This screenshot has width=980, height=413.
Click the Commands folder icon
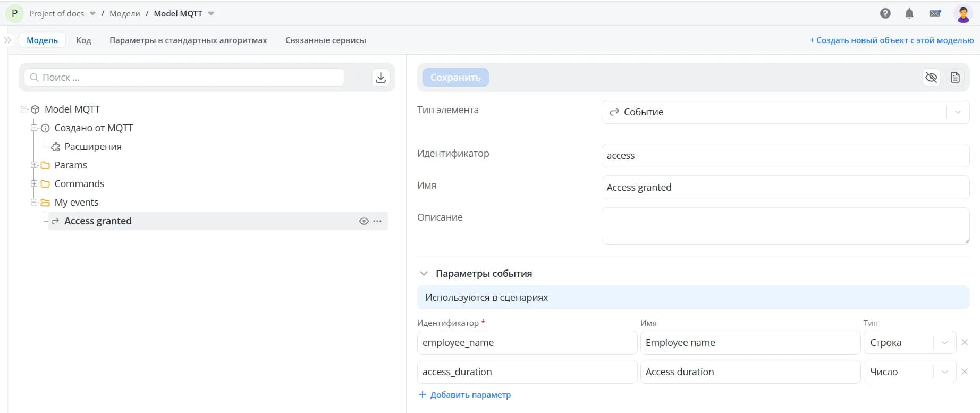pyautogui.click(x=45, y=184)
